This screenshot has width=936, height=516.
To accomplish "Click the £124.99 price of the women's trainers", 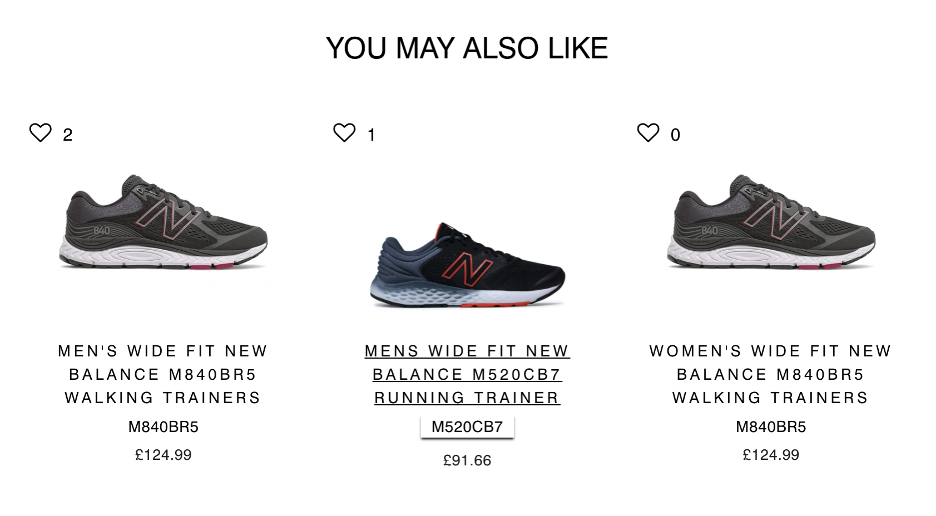I will coord(771,455).
